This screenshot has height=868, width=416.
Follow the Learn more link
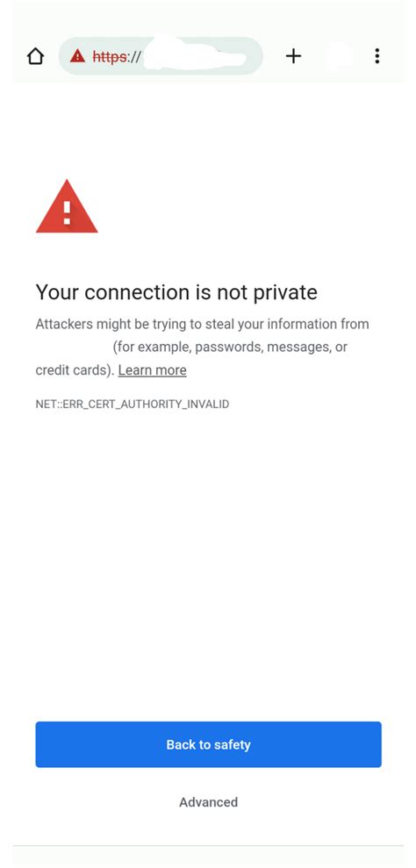pyautogui.click(x=153, y=369)
